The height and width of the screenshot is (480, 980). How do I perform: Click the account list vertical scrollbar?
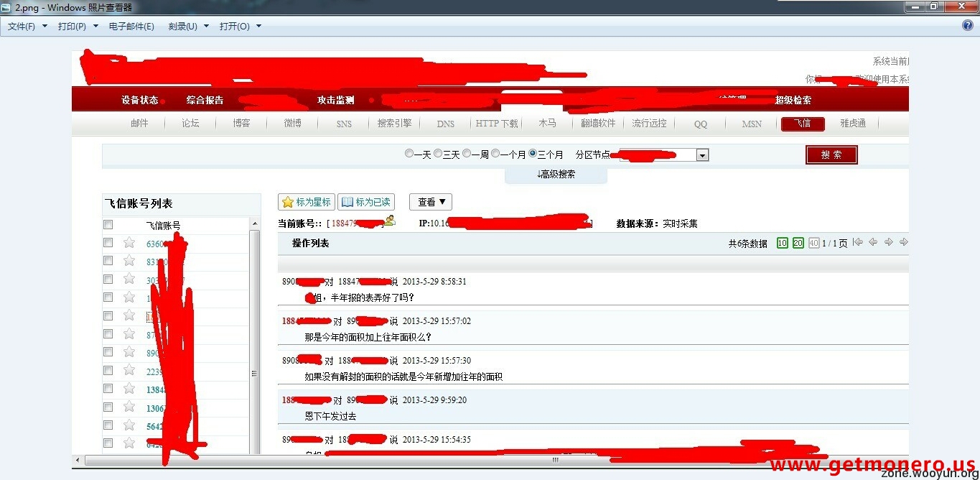[254, 374]
